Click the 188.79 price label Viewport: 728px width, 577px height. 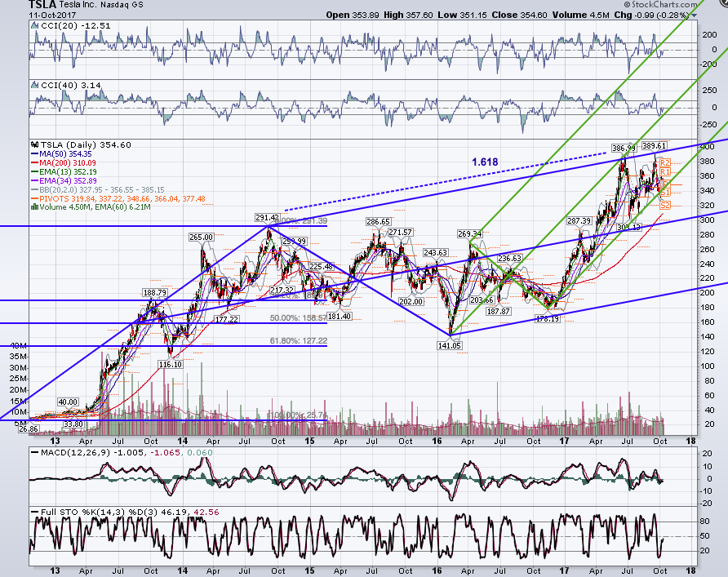pos(154,292)
